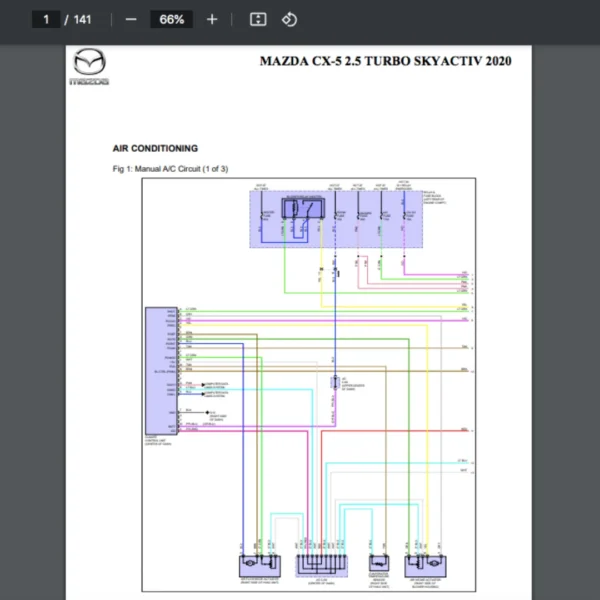This screenshot has height=600, width=600.
Task: Click the AIR CONDITIONING section heading
Action: 155,148
